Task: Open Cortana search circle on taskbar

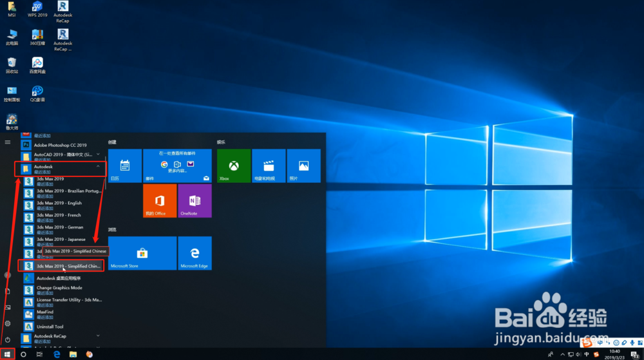Action: coord(23,354)
